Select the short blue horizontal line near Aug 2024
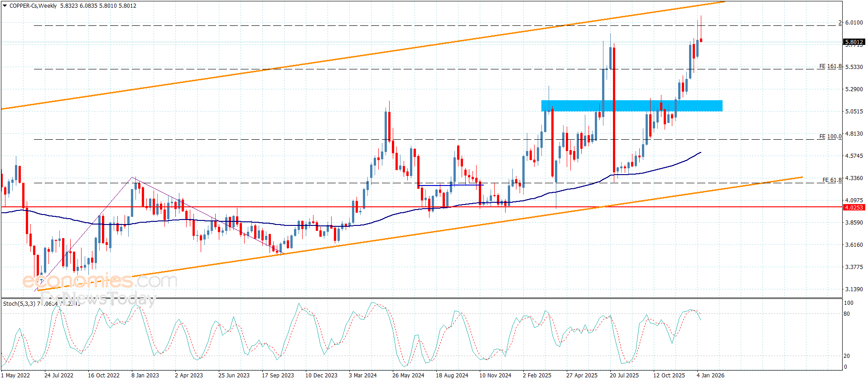 point(452,185)
